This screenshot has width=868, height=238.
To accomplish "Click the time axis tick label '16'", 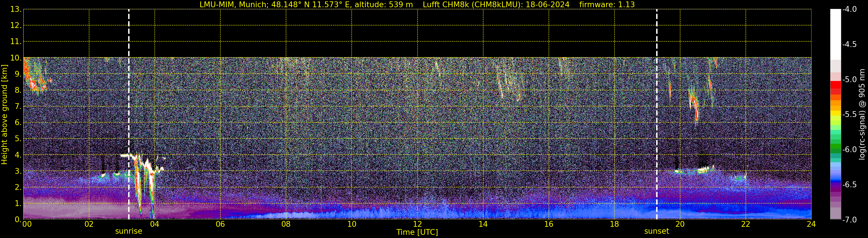I will tap(549, 224).
